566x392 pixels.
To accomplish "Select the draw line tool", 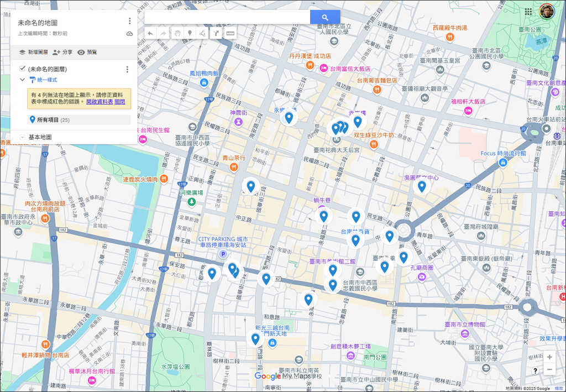I will [x=203, y=34].
